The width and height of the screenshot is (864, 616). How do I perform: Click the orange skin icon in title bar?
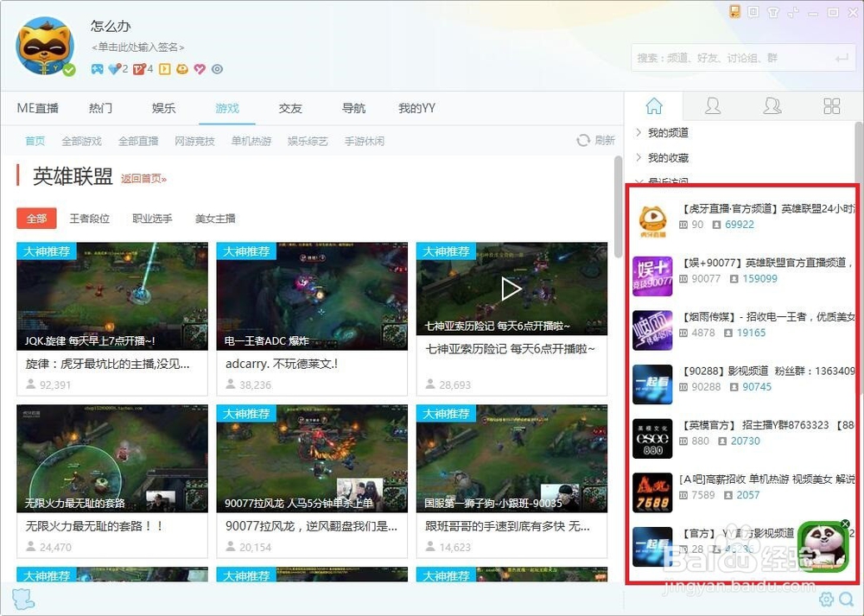(734, 11)
